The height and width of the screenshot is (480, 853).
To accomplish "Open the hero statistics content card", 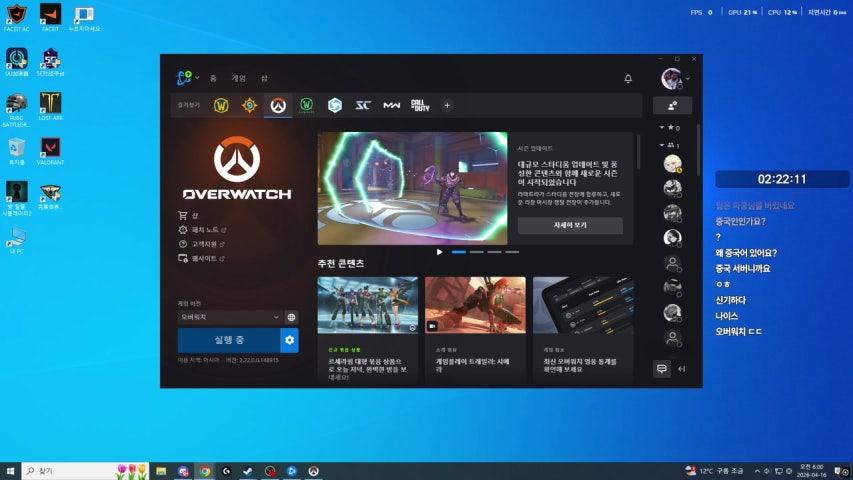I will pyautogui.click(x=583, y=329).
